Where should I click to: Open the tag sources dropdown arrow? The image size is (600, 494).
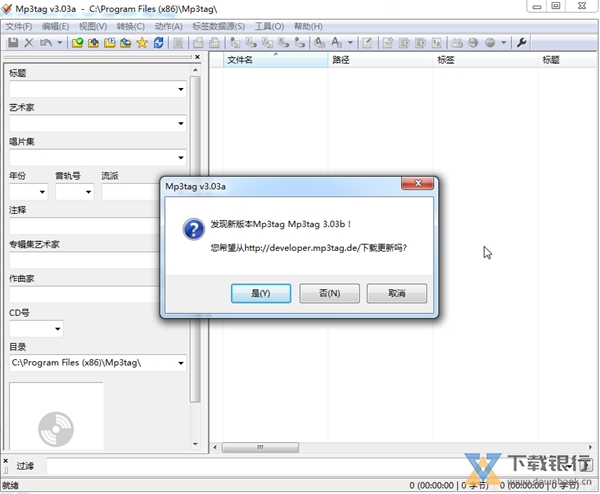[504, 42]
